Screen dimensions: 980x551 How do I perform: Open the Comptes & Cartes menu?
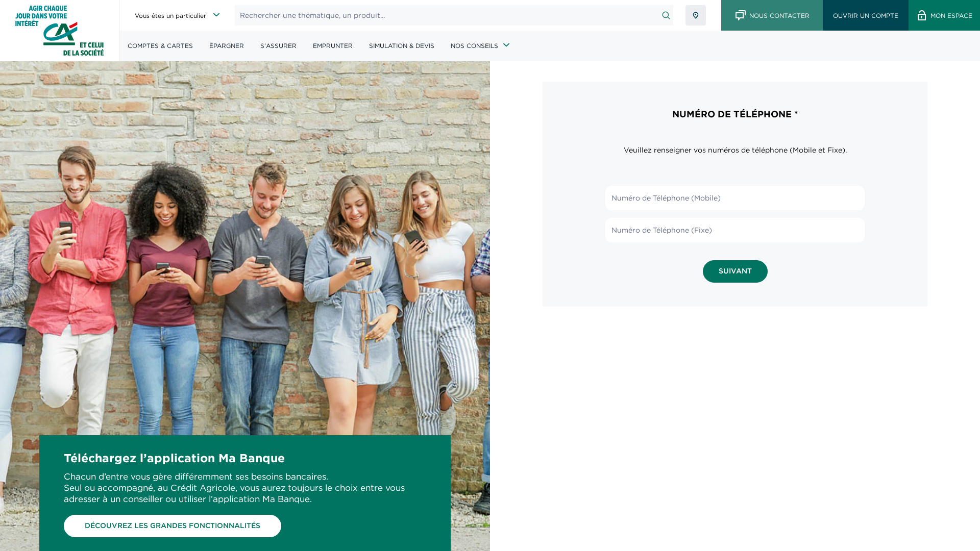click(160, 46)
